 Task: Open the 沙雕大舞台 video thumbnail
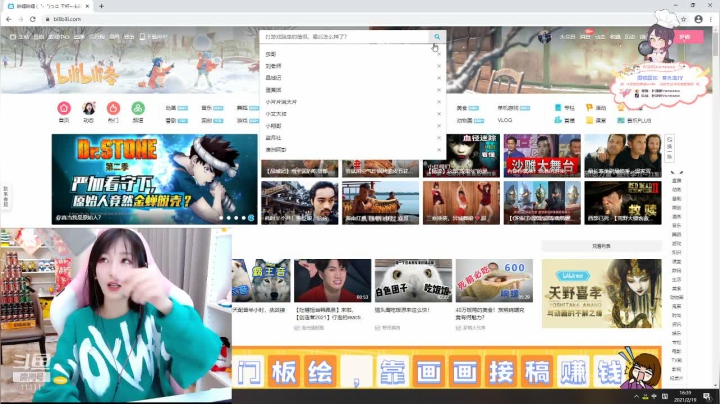point(542,156)
